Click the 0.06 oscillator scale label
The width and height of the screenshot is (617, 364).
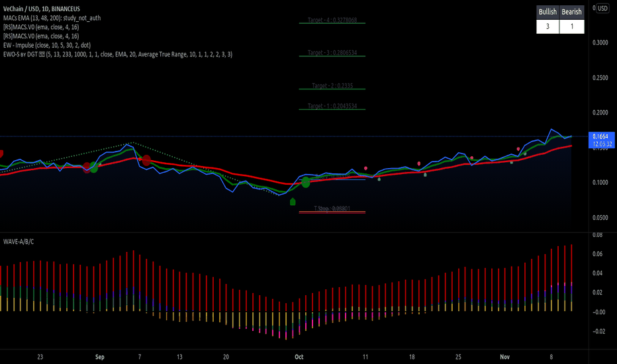(x=597, y=254)
